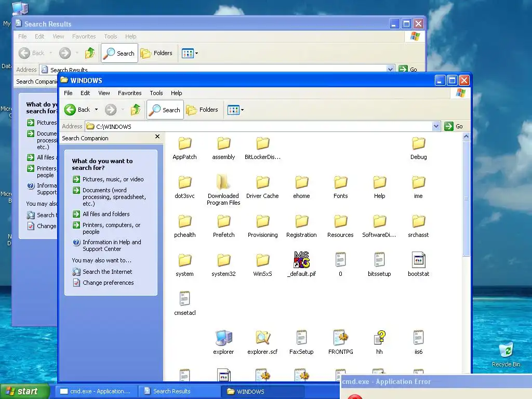Open Back history dropdown in WINDOWS window

(96, 110)
